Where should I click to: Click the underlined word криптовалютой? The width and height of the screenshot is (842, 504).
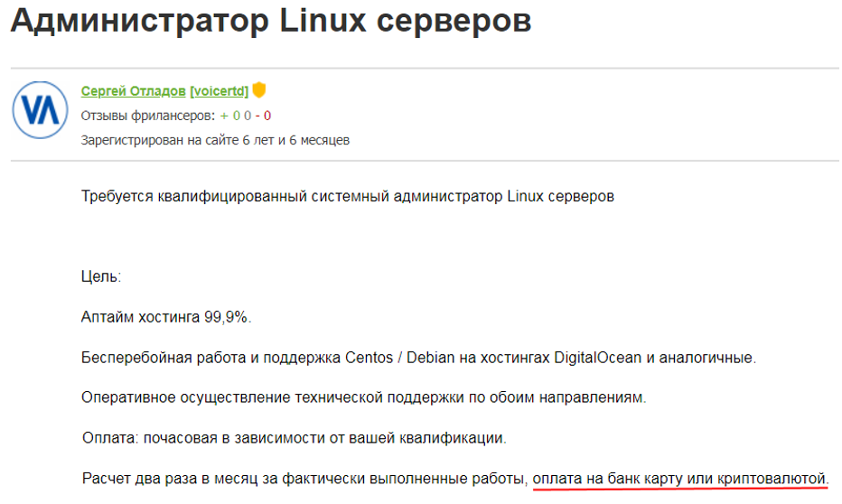[772, 478]
